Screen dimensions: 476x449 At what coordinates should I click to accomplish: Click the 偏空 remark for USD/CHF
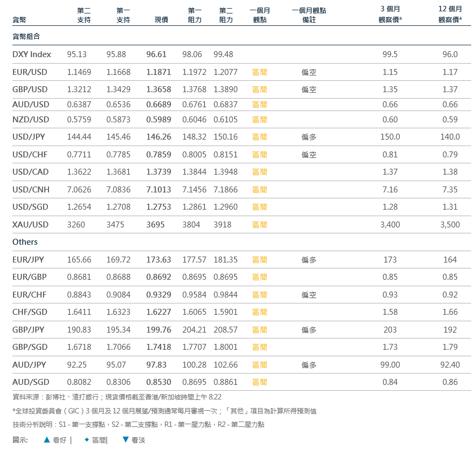coord(309,155)
